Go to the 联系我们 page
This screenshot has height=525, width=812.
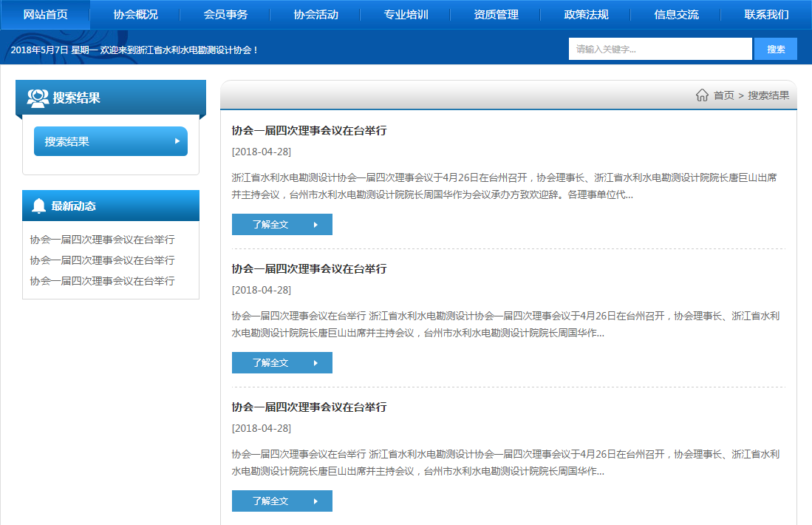click(x=766, y=15)
